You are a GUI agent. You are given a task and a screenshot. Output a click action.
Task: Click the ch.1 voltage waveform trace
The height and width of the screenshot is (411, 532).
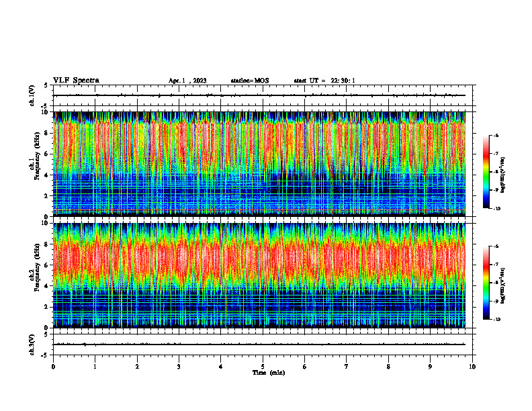click(x=259, y=95)
